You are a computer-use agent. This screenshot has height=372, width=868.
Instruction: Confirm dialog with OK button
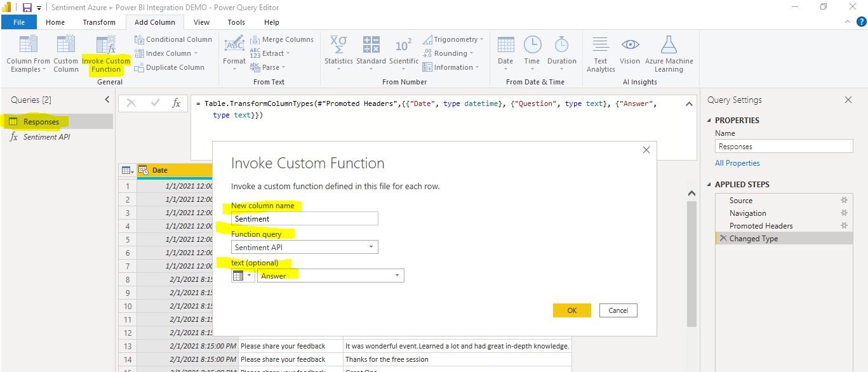point(571,310)
